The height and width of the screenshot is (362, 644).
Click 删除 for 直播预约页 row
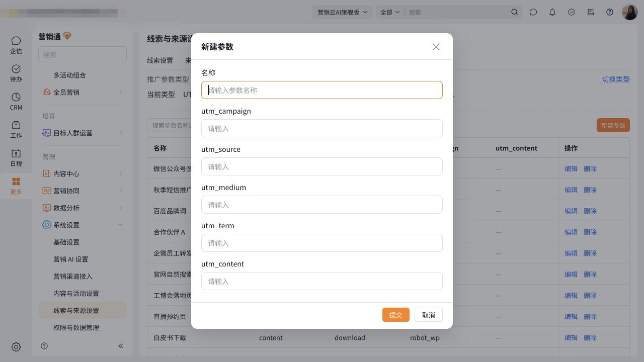pyautogui.click(x=590, y=317)
